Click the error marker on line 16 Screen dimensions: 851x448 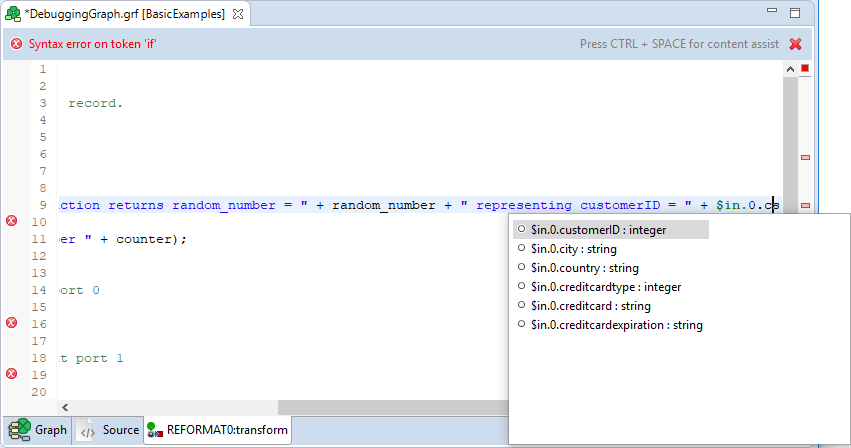[x=12, y=323]
